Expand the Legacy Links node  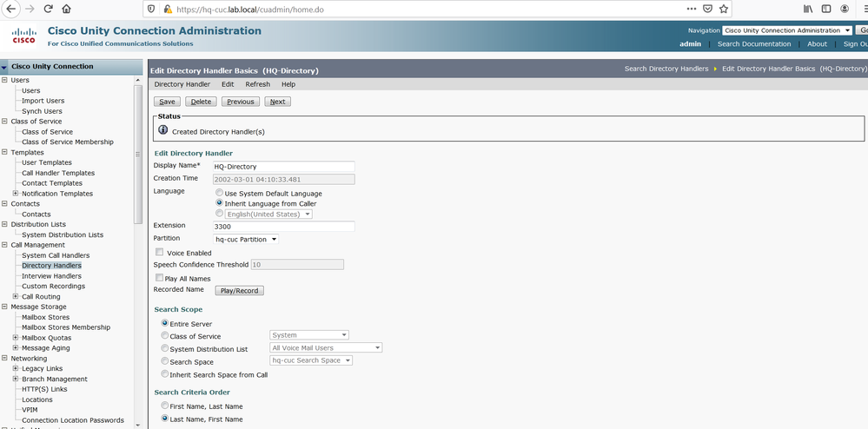click(16, 368)
